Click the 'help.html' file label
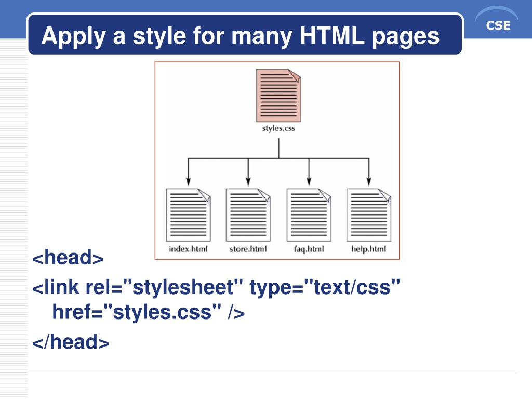 click(x=369, y=249)
